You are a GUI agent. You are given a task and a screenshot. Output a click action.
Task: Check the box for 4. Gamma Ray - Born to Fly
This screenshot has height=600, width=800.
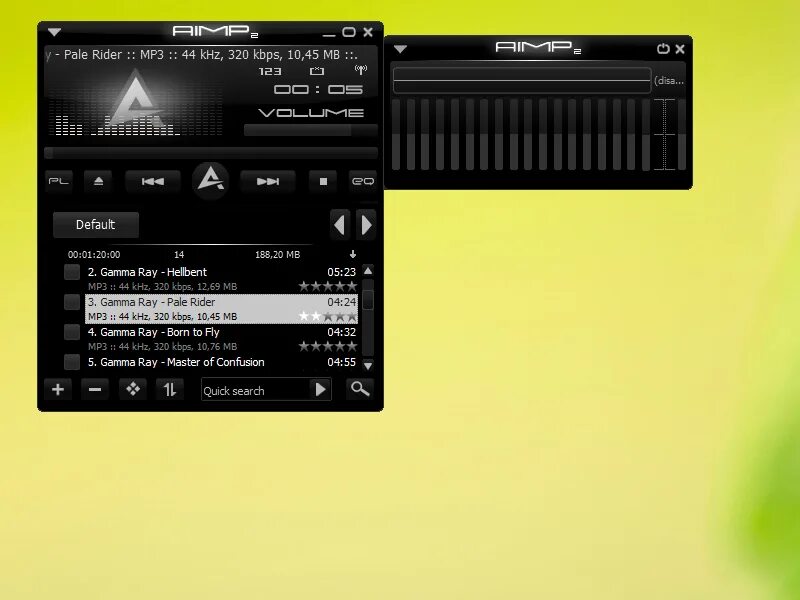pyautogui.click(x=72, y=332)
